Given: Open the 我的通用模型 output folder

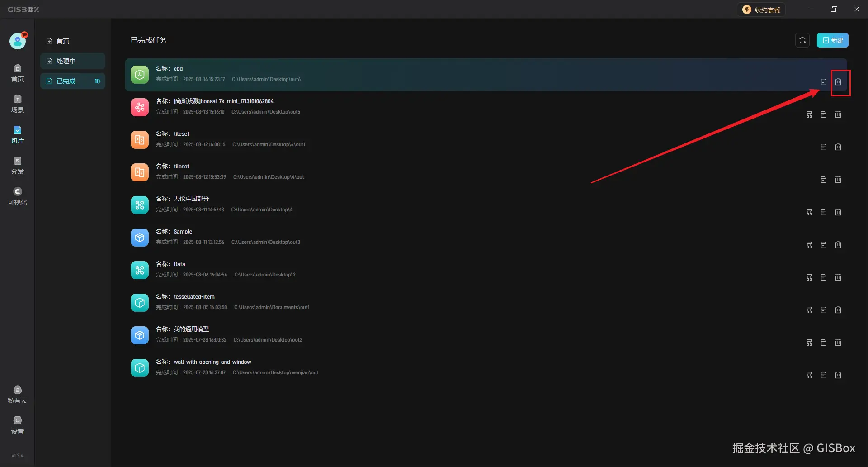Looking at the screenshot, I should pos(824,343).
